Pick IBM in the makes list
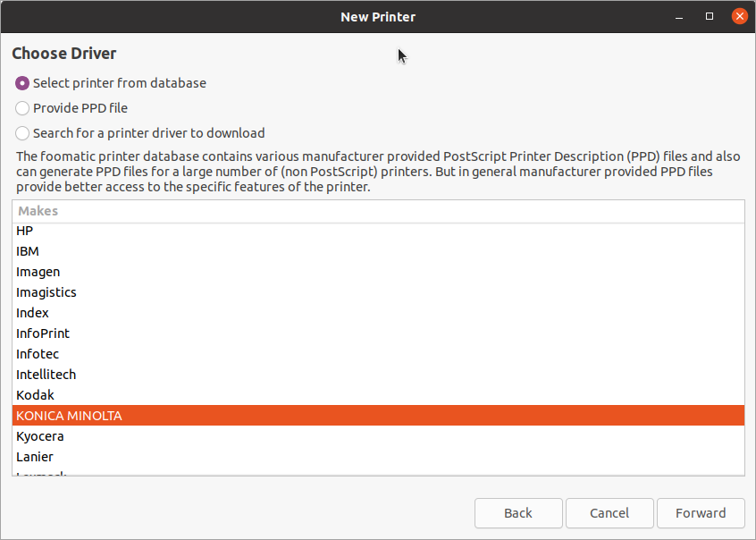The height and width of the screenshot is (540, 756). [x=28, y=251]
